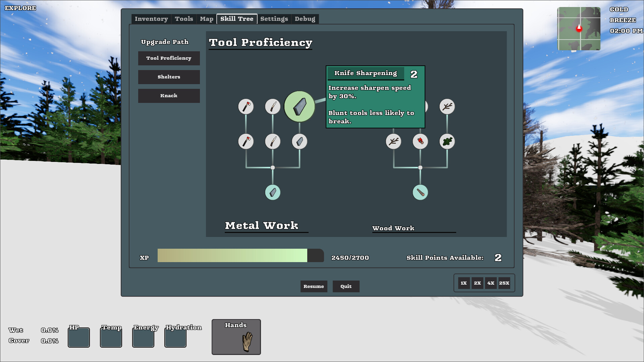Screen dimensions: 644x362
Task: Select the top-right branch skill node
Action: pyautogui.click(x=447, y=107)
